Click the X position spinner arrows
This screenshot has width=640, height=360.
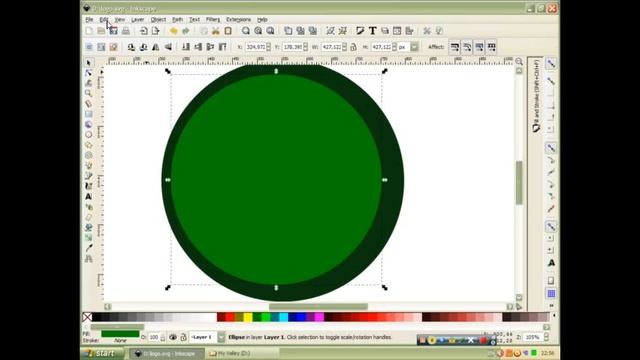268,47
